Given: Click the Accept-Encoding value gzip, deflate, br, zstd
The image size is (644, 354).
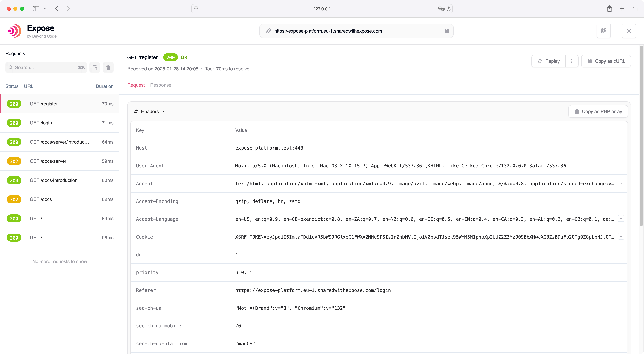Looking at the screenshot, I should tap(268, 201).
